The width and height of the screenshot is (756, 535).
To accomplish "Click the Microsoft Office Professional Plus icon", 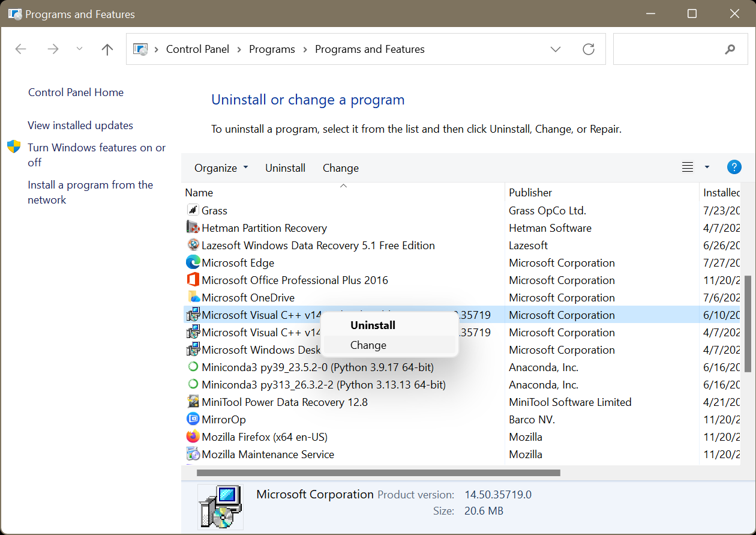I will [x=193, y=280].
